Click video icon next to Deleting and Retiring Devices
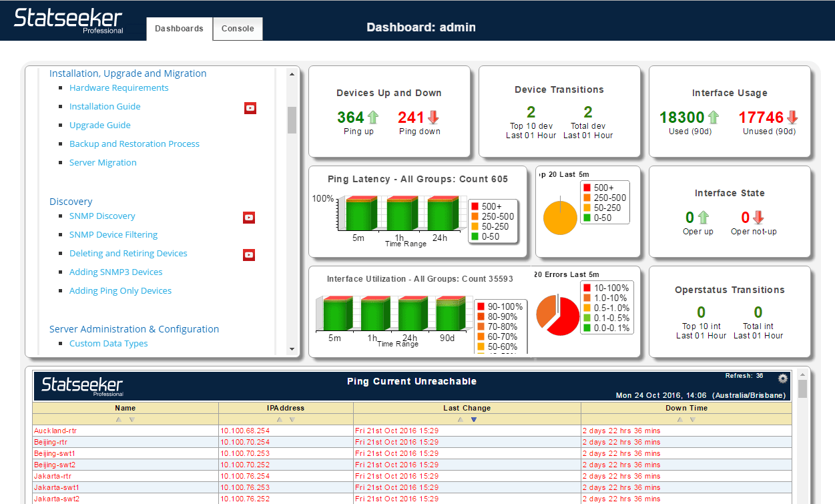Viewport: 835px width, 504px height. click(x=249, y=254)
